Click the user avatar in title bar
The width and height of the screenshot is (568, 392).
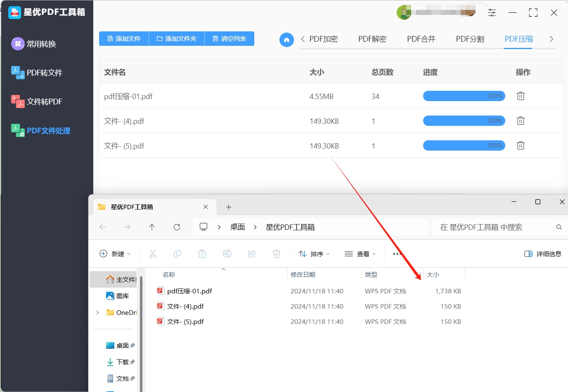click(x=404, y=12)
